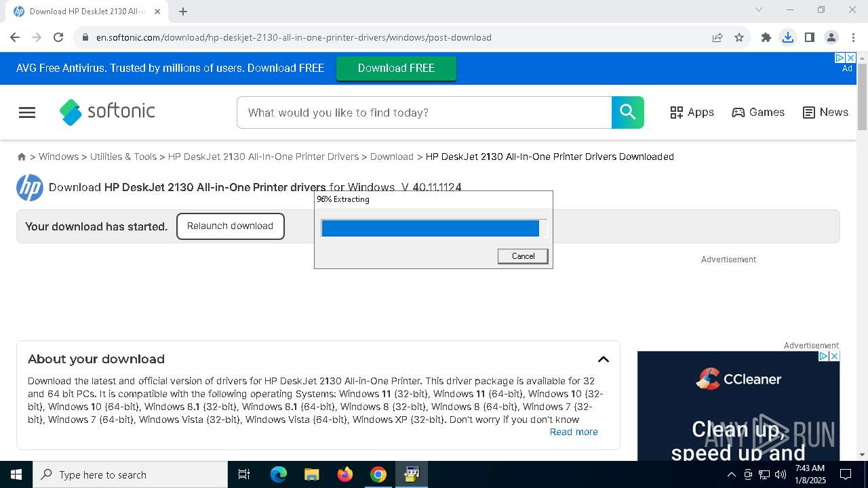Close the AVG top banner ad
Screen dimensions: 868x488
pyautogui.click(x=851, y=58)
